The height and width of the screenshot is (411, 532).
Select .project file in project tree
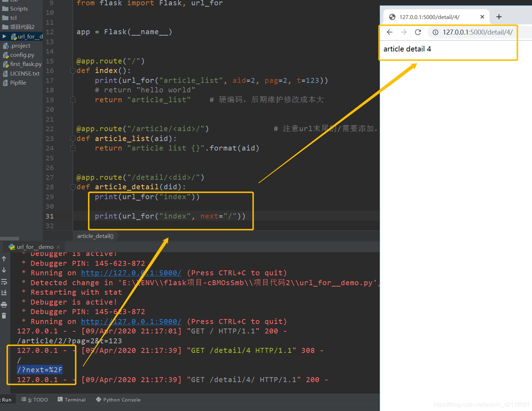17,46
